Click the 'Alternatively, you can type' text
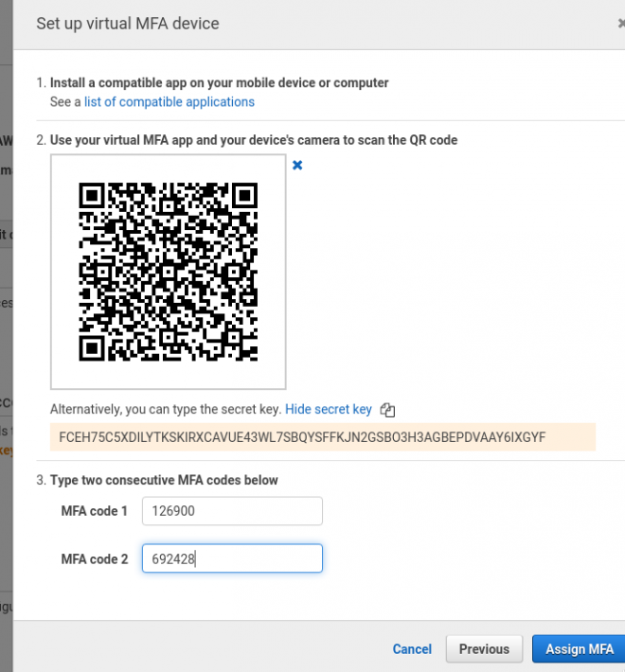The height and width of the screenshot is (672, 625). 165,410
